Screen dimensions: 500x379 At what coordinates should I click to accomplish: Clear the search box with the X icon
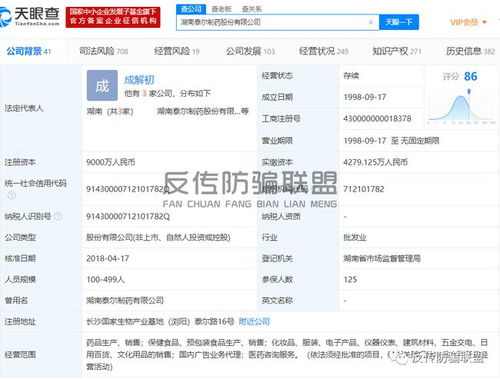[x=371, y=22]
